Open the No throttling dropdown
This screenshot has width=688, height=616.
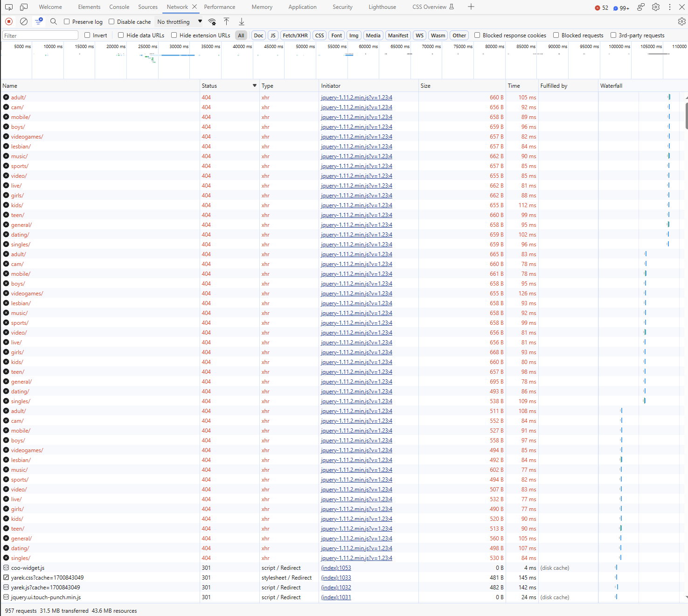[x=180, y=21]
